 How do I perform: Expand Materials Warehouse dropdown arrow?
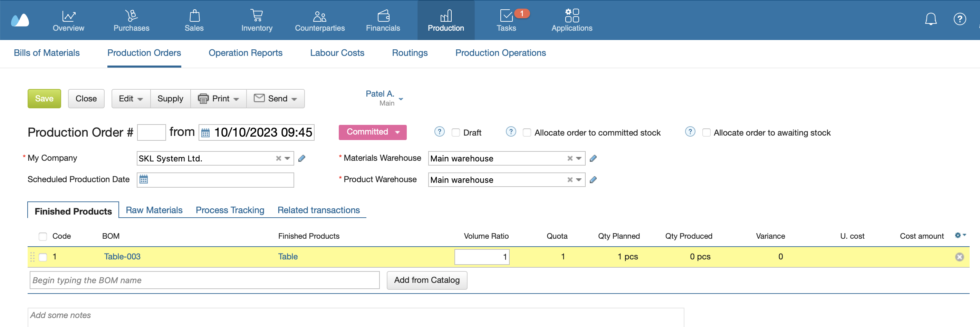pos(579,159)
